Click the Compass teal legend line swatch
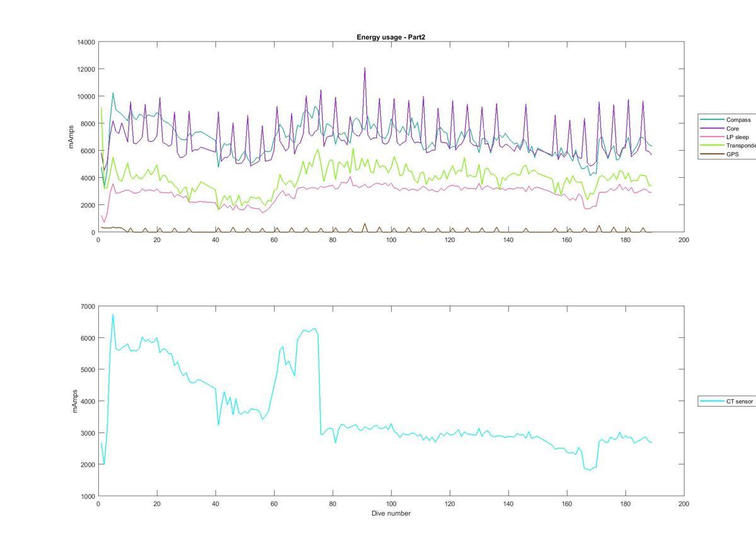756x558 pixels. [713, 120]
